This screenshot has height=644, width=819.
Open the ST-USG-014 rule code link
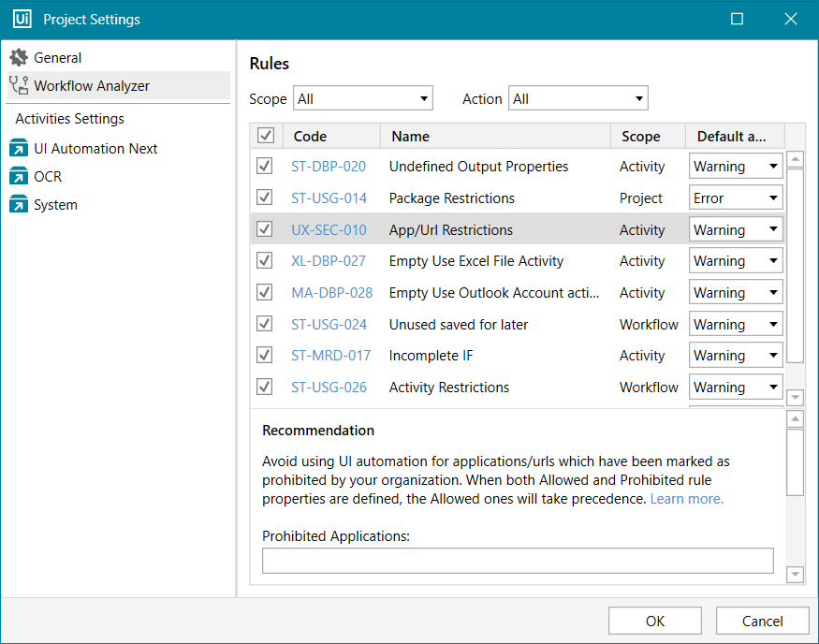click(329, 198)
